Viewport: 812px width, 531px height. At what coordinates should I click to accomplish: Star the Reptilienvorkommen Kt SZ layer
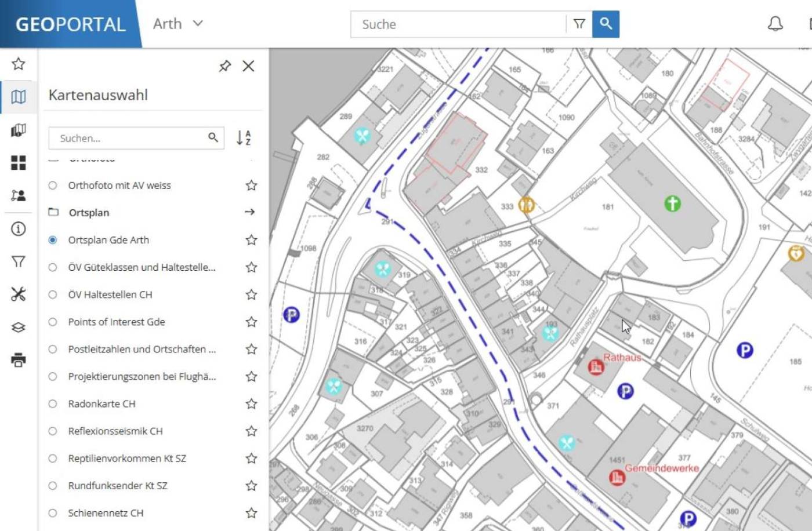coord(252,458)
